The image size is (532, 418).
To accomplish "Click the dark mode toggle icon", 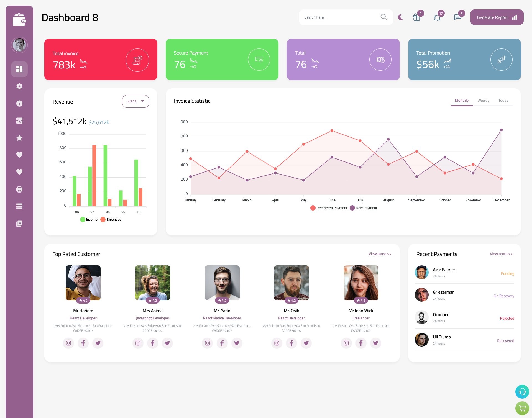I will coord(400,17).
